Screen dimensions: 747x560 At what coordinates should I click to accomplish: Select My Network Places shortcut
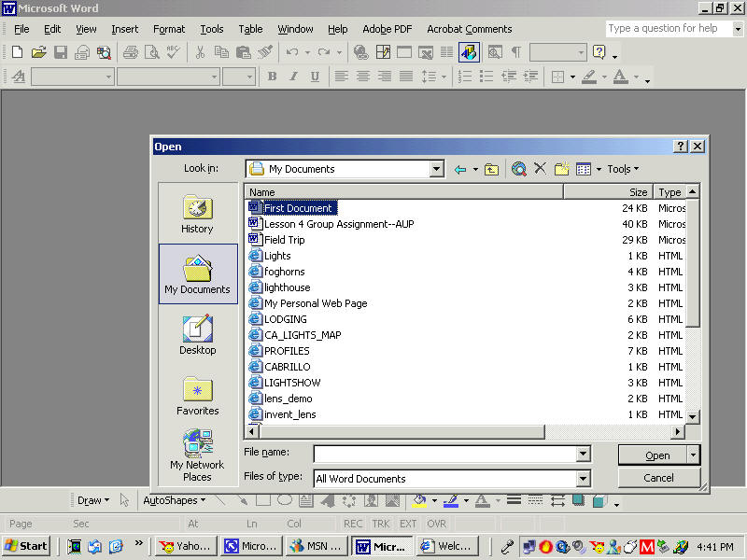coord(197,455)
